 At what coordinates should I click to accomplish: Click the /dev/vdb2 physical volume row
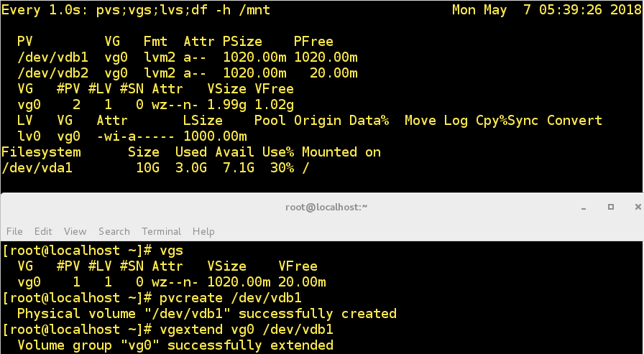point(188,73)
